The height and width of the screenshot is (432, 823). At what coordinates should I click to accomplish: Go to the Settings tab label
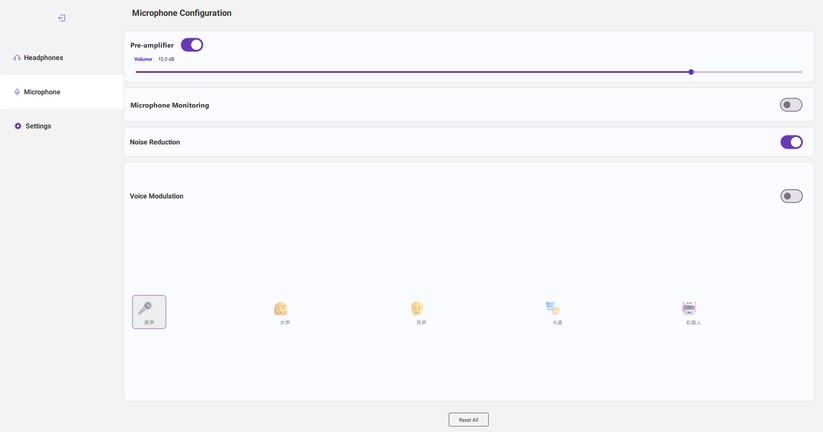point(38,126)
